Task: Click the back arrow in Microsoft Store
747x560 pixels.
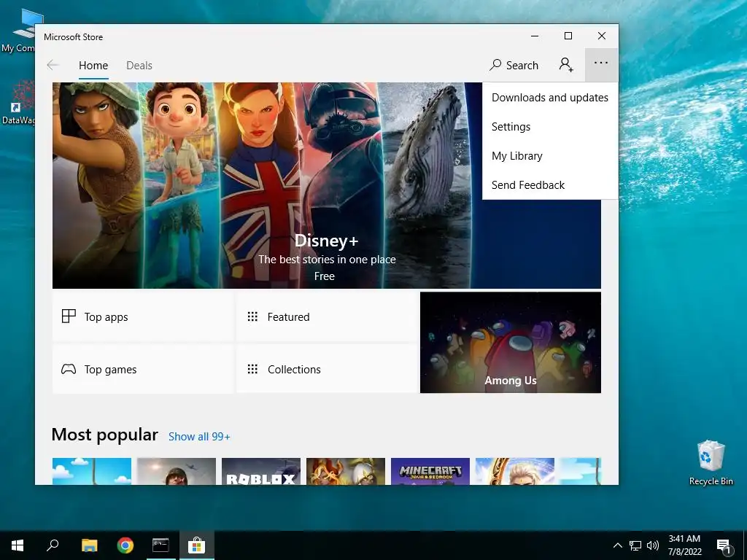Action: (53, 65)
